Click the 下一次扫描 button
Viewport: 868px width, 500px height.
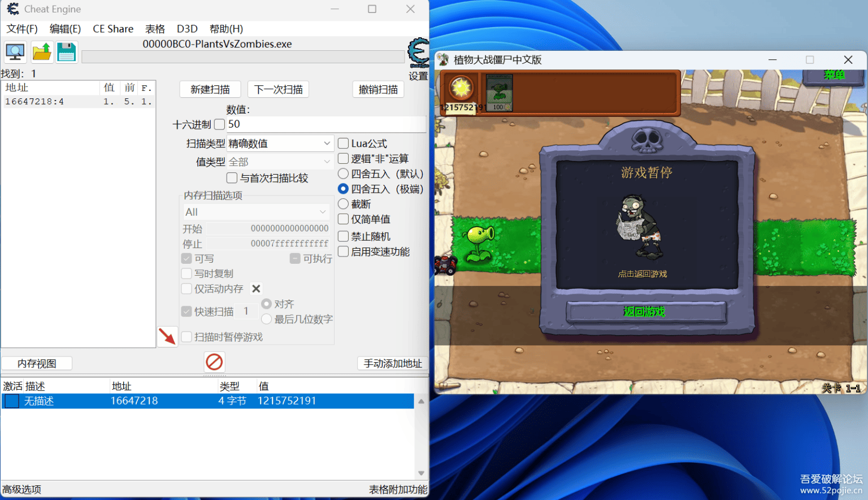point(279,89)
